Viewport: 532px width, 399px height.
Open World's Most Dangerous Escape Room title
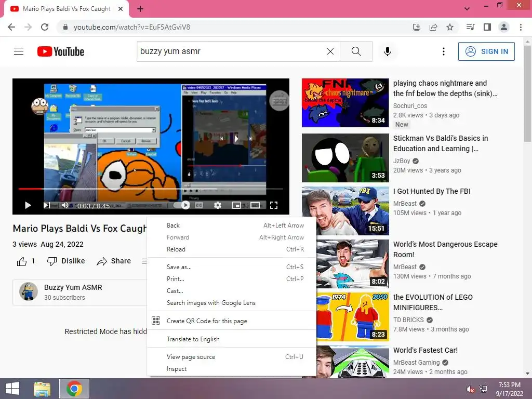click(x=445, y=249)
